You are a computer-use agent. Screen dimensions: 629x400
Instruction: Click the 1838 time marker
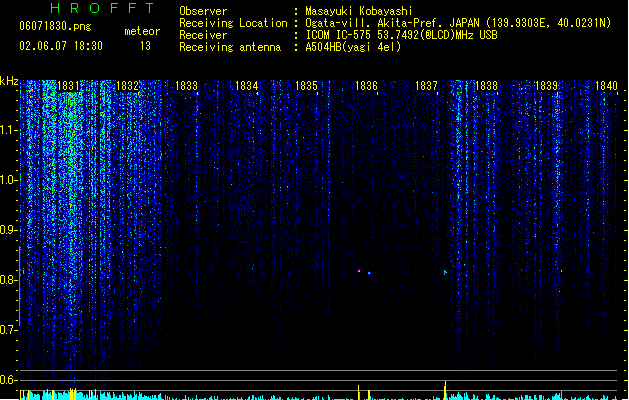click(486, 86)
